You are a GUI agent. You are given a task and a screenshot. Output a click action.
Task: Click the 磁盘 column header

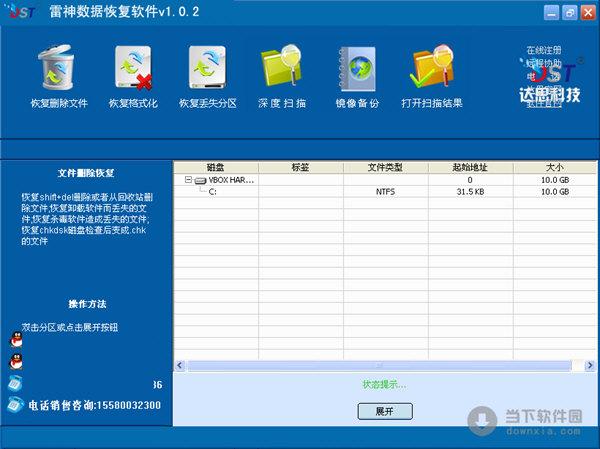coord(215,167)
